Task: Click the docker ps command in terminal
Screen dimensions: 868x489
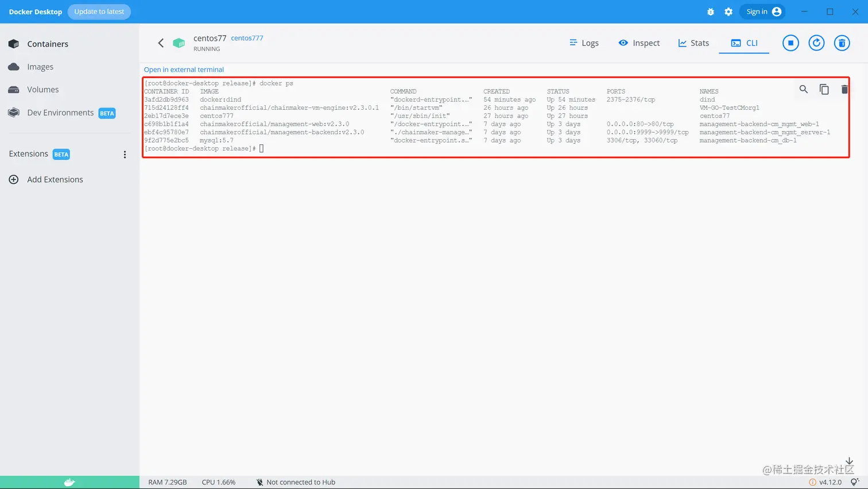Action: (x=276, y=83)
